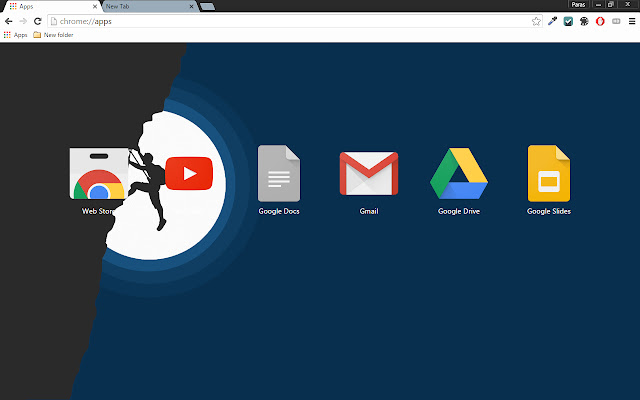This screenshot has height=400, width=640.
Task: Click the Google Drive label
Action: pos(459,211)
